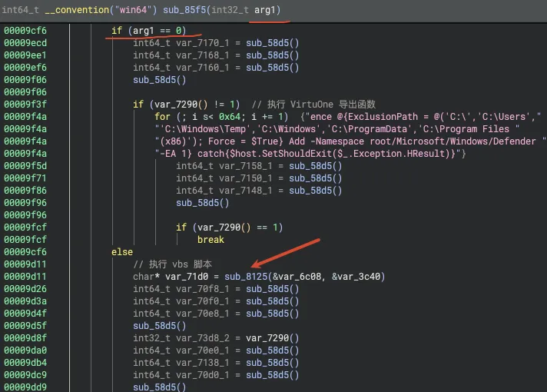This screenshot has width=547, height=392.
Task: Click the int64_t return type in the header
Action: [20, 10]
